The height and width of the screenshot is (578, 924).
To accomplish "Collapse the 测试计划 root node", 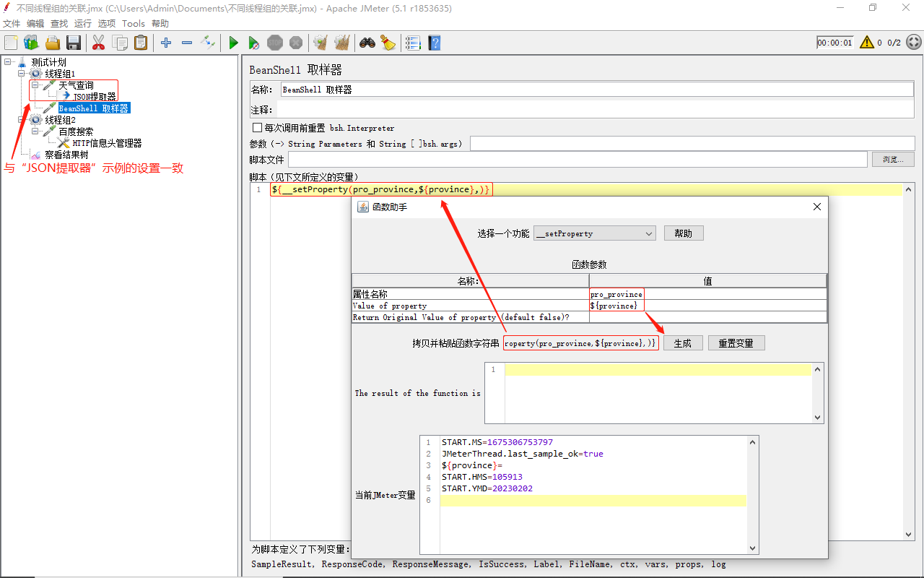I will tap(7, 62).
